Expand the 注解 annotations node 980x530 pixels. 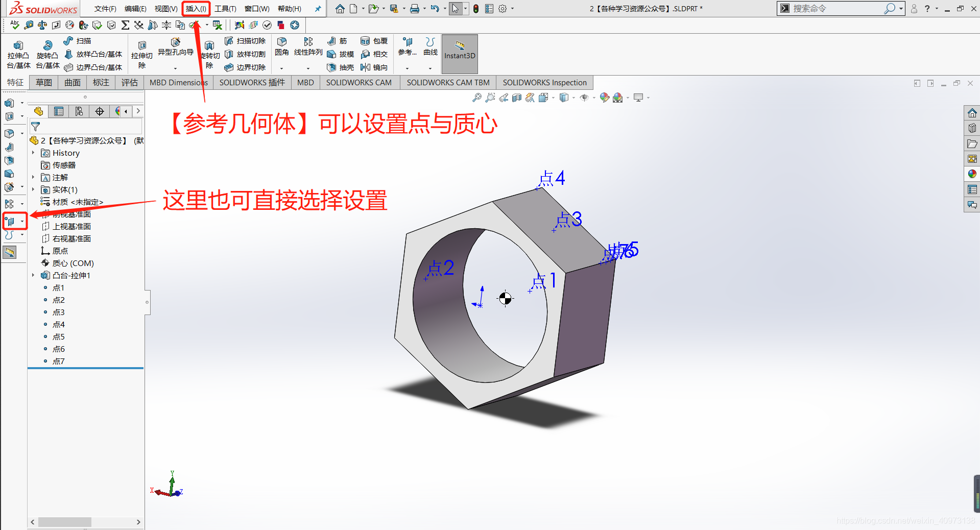coord(33,177)
